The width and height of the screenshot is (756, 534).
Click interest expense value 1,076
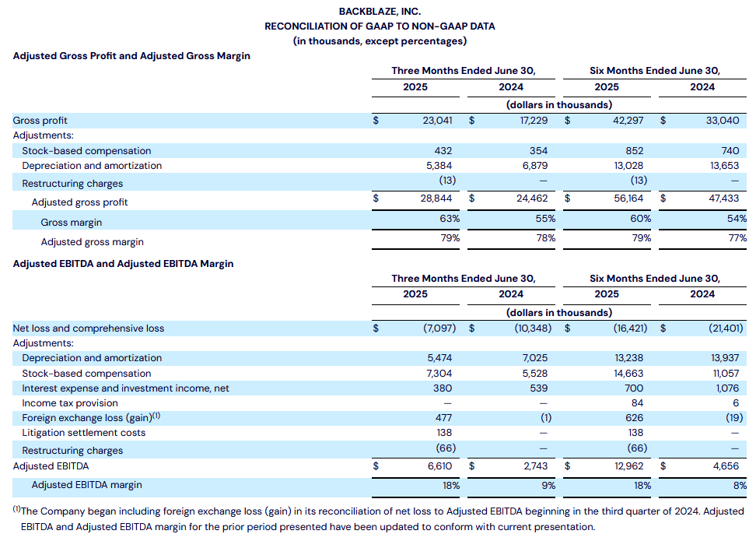pos(727,388)
